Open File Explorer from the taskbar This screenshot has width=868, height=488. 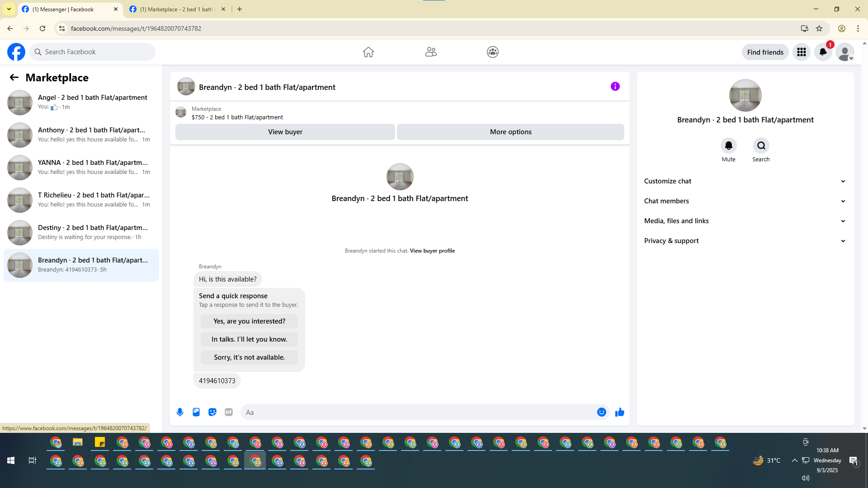78,442
